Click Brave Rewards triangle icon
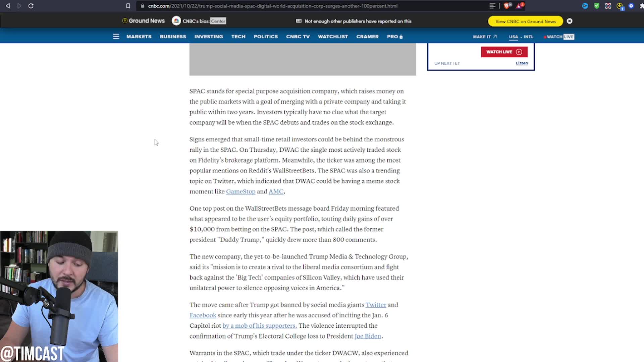This screenshot has width=644, height=362. [519, 6]
